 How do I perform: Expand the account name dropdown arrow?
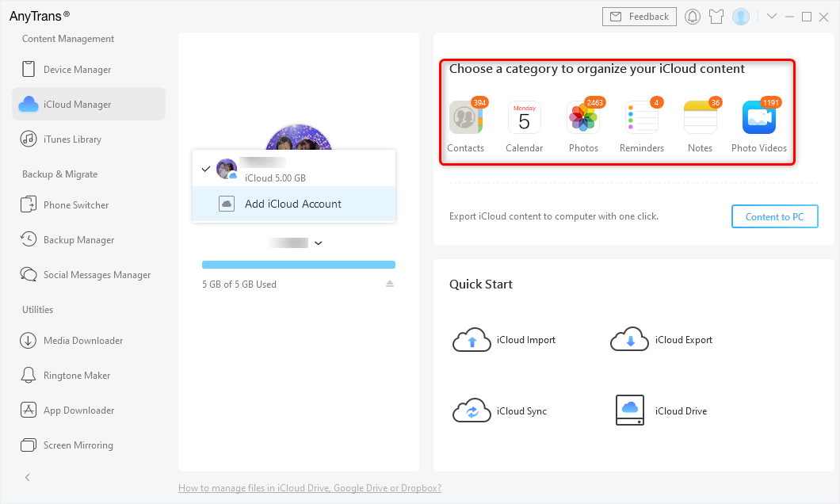click(319, 243)
